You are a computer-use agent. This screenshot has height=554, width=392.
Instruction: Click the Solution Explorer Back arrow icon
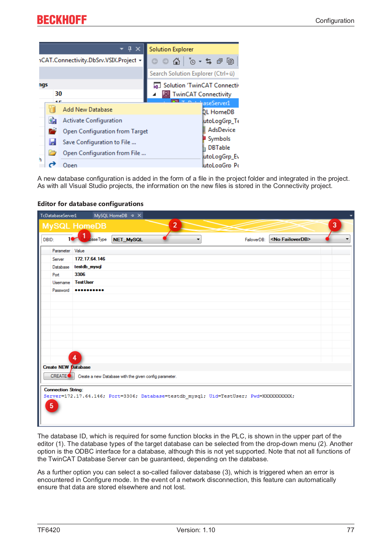[155, 61]
